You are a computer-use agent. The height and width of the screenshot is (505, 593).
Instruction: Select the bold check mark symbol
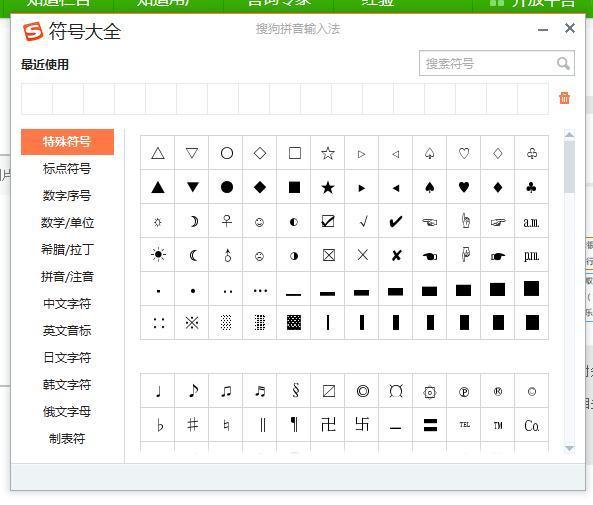tap(396, 221)
